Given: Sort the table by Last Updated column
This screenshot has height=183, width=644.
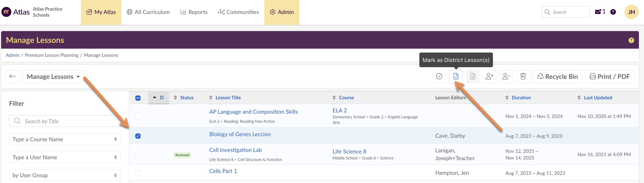Looking at the screenshot, I should pyautogui.click(x=597, y=98).
